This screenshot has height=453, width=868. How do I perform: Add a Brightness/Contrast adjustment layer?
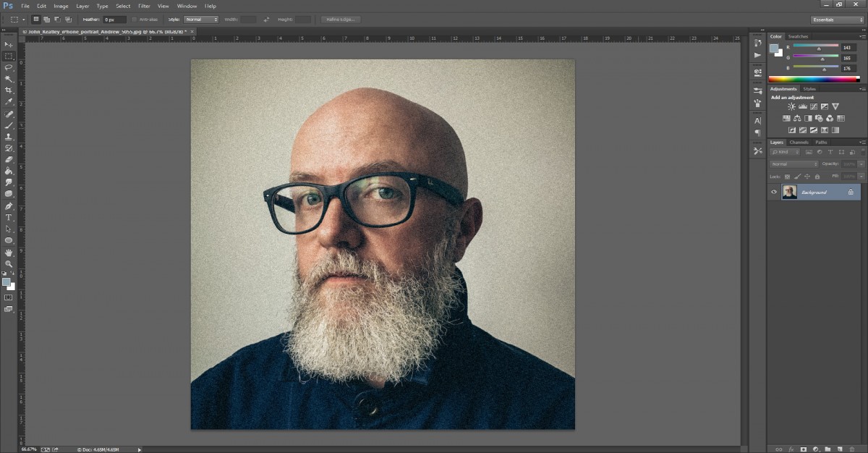(x=791, y=106)
